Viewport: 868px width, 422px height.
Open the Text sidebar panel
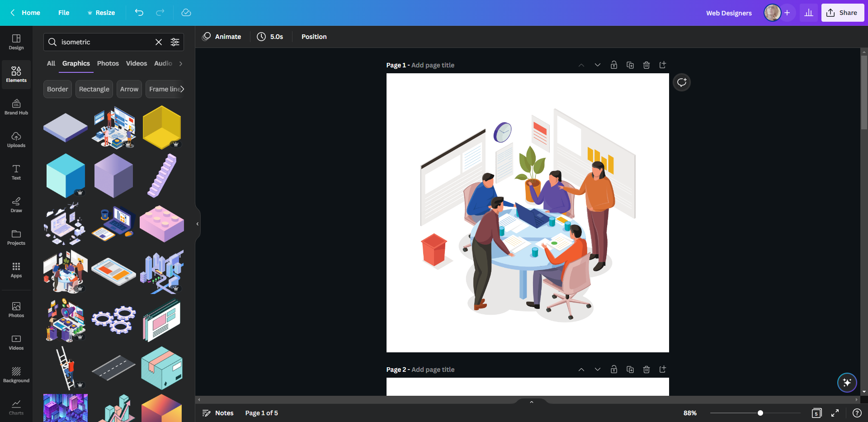(16, 172)
